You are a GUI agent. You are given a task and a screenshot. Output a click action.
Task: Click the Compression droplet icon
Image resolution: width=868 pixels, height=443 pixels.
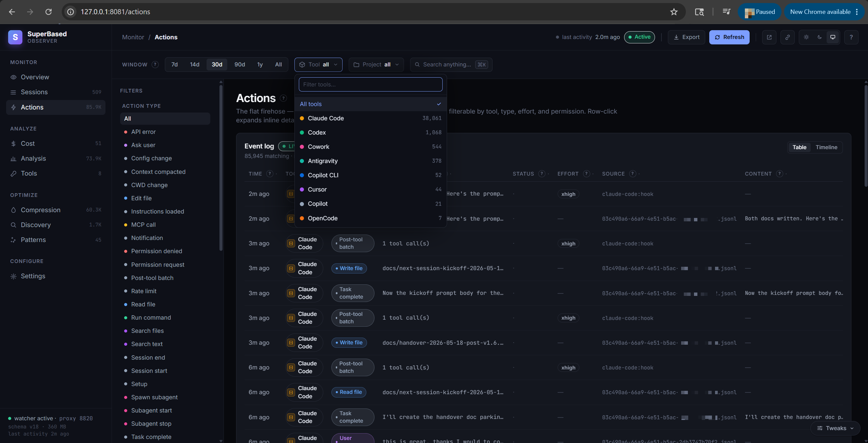13,210
